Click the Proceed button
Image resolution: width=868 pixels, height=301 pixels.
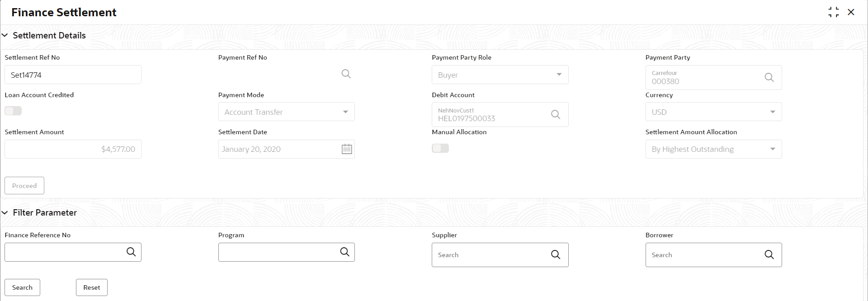tap(24, 186)
